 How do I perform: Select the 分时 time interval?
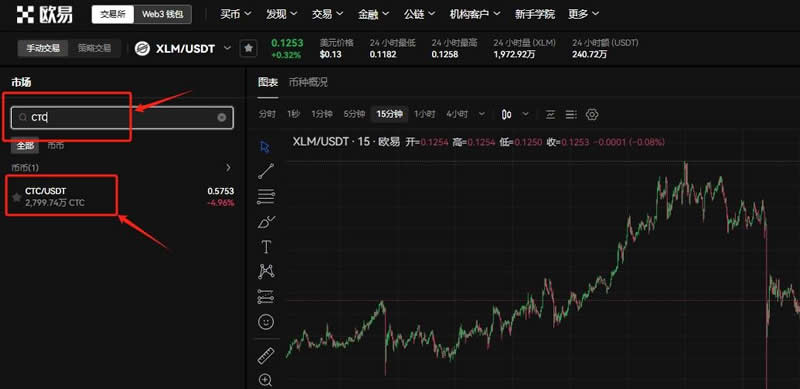click(x=267, y=114)
